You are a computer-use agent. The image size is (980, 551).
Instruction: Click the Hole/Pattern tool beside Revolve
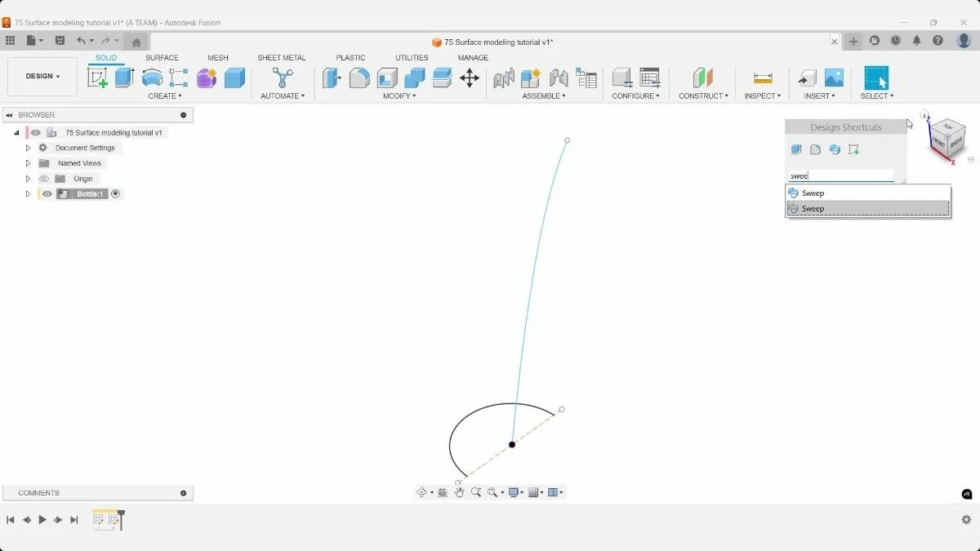179,78
